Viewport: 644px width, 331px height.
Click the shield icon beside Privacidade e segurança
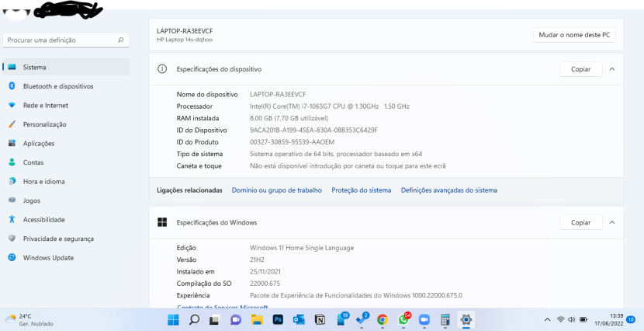coord(12,239)
